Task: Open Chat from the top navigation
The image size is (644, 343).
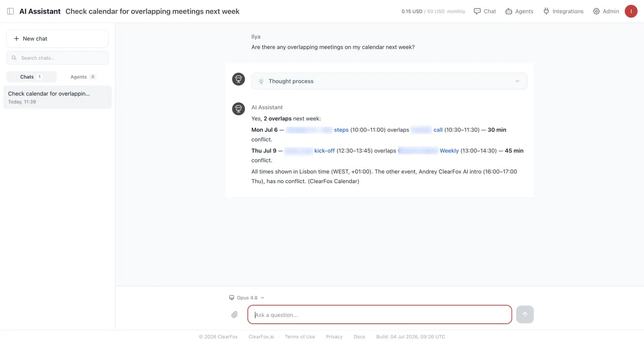Action: coord(485,11)
